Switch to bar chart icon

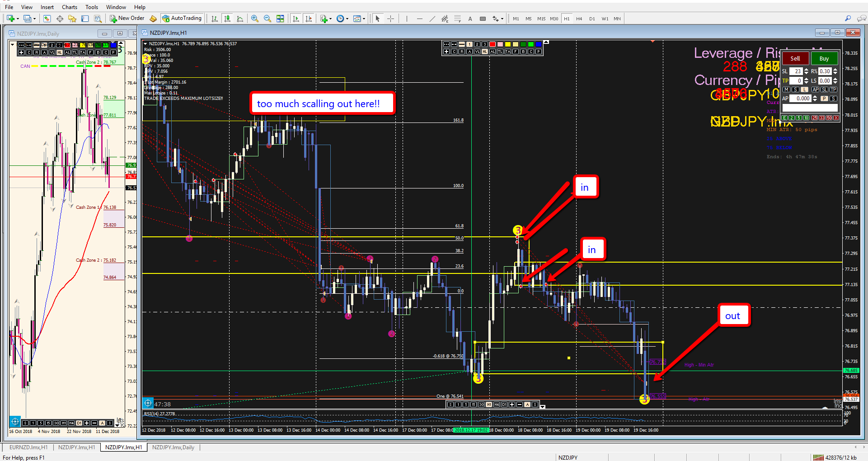(215, 19)
